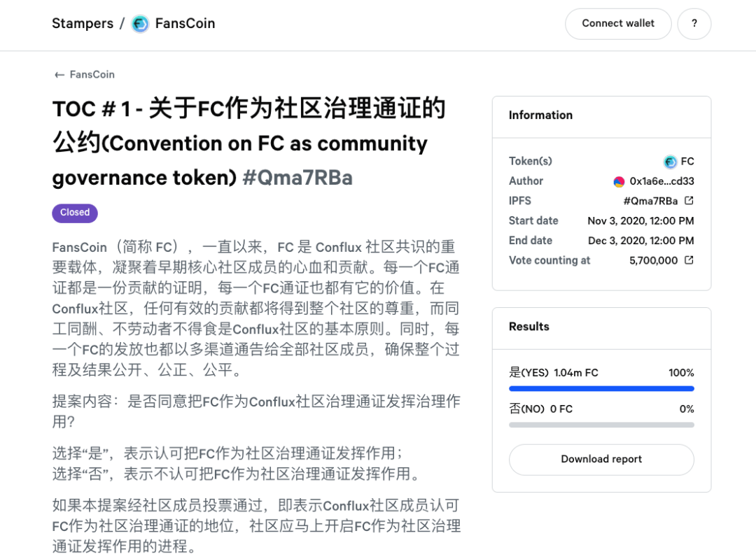The height and width of the screenshot is (559, 756).
Task: Open author address 0x1a6e...cd33
Action: click(662, 181)
